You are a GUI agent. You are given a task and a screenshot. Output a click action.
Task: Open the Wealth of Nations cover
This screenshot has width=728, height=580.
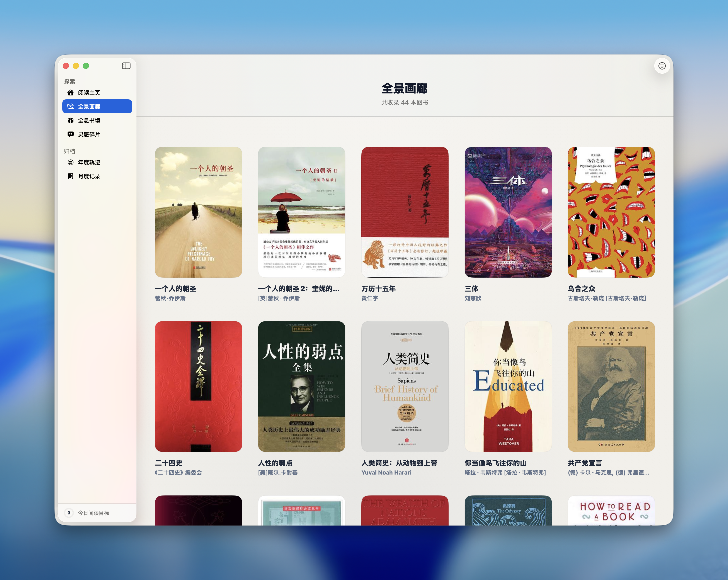[x=405, y=510]
